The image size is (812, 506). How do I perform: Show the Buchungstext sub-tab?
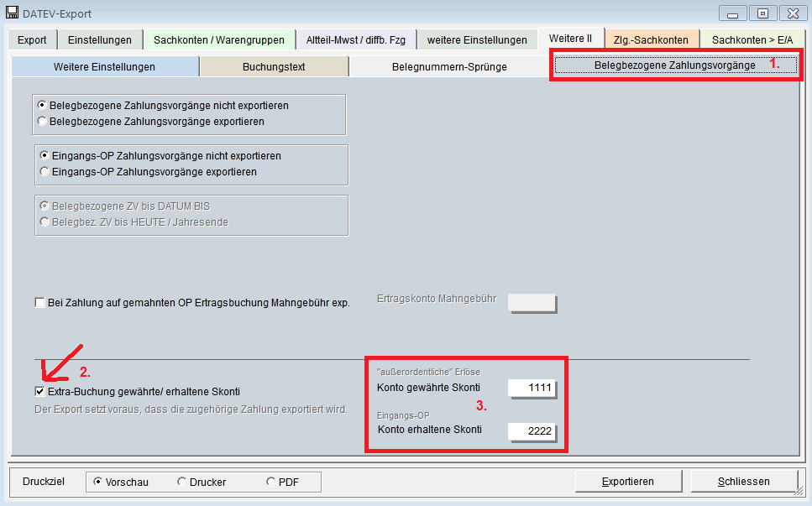tap(274, 67)
